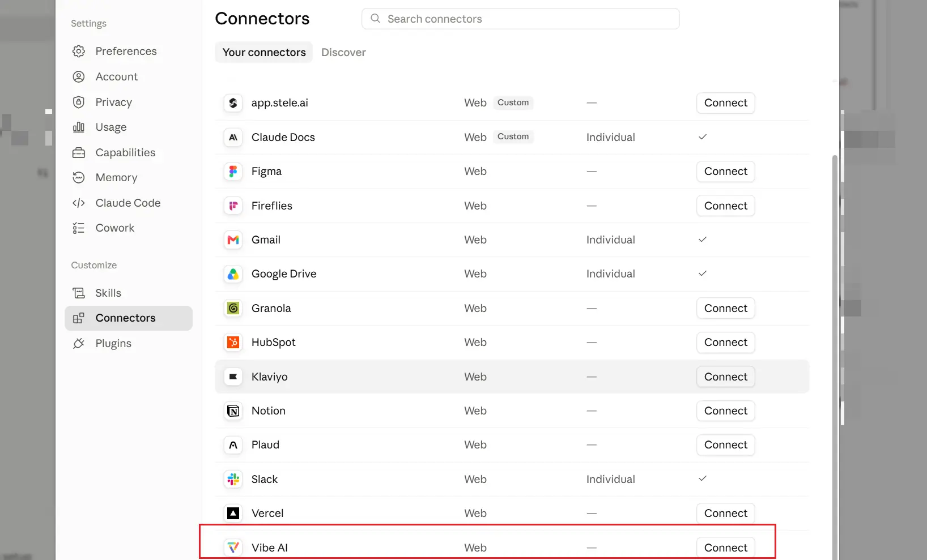Open Memory settings
Viewport: 927px width, 560px height.
(x=129, y=177)
